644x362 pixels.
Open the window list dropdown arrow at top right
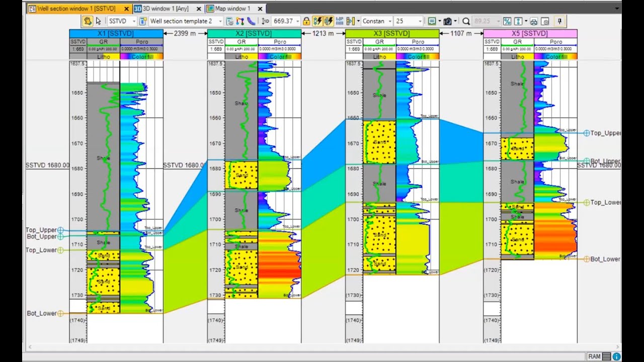click(x=617, y=9)
